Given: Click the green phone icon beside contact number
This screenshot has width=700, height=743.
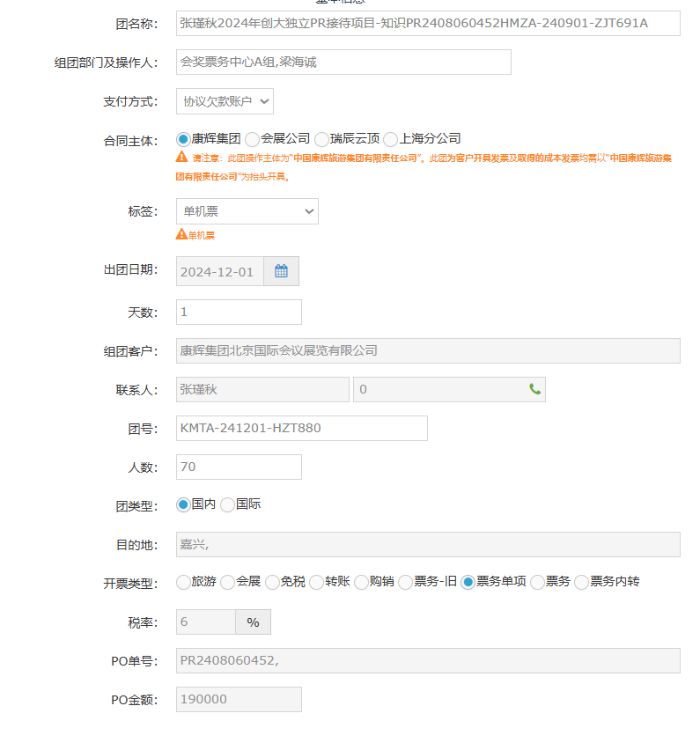Looking at the screenshot, I should pos(534,389).
